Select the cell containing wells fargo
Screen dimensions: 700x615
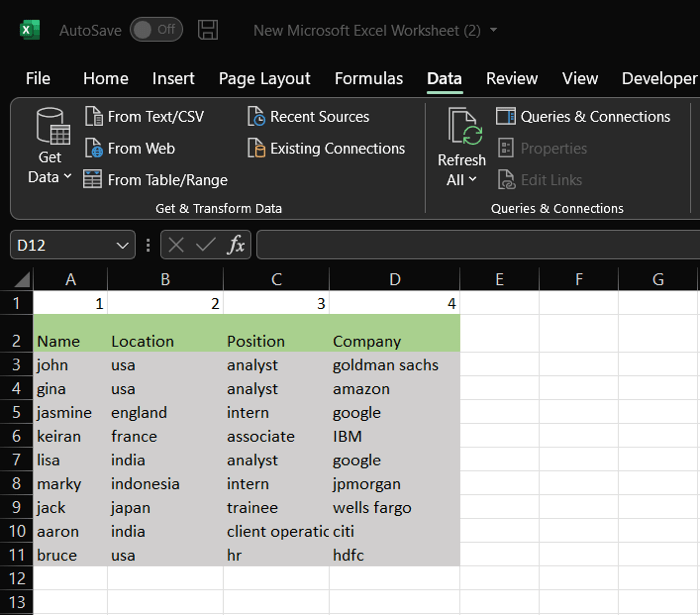395,507
